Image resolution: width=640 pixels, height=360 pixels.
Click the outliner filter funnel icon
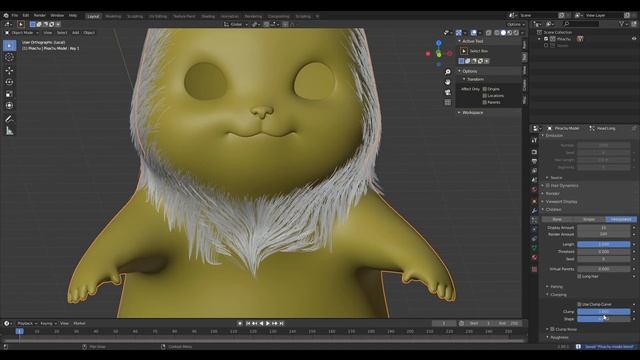(x=621, y=24)
